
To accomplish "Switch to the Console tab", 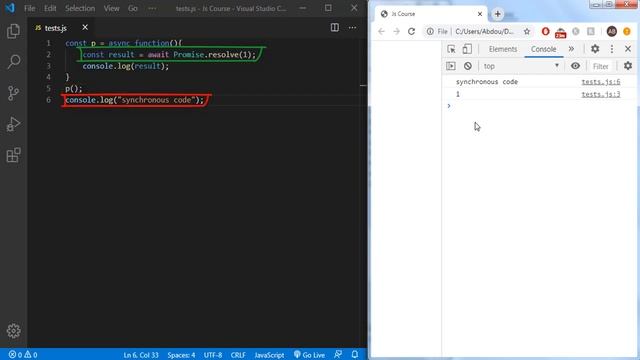I will [543, 49].
